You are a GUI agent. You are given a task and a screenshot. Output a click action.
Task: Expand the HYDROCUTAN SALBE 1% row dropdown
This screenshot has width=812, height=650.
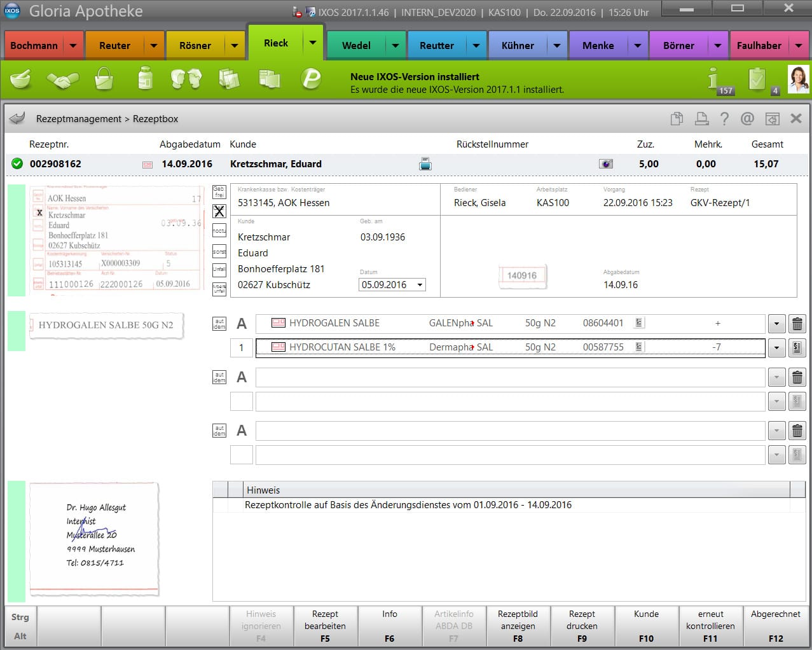(776, 348)
